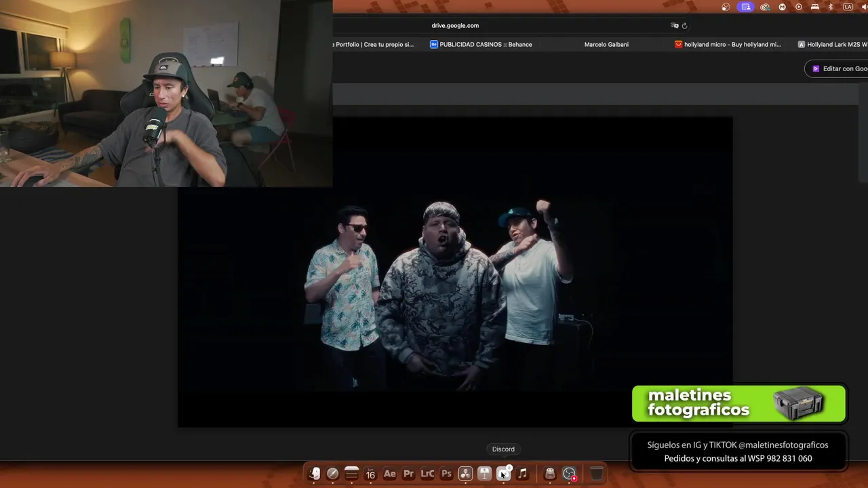Open the Creative Cloud menu bar icon
The image size is (868, 488).
[x=765, y=7]
